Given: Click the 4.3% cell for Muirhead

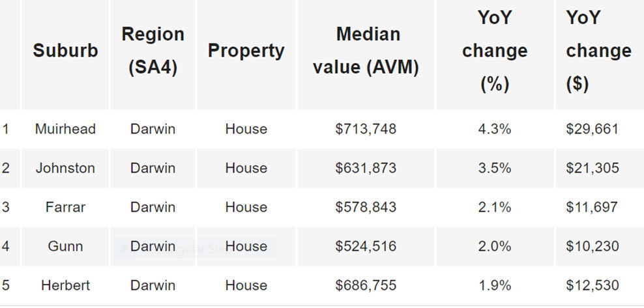Looking at the screenshot, I should tap(494, 129).
